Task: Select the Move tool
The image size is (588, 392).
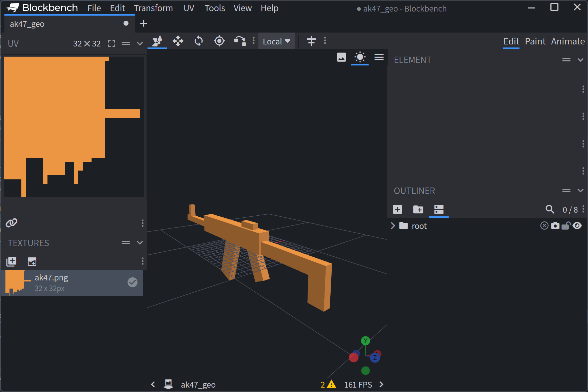Action: [178, 41]
